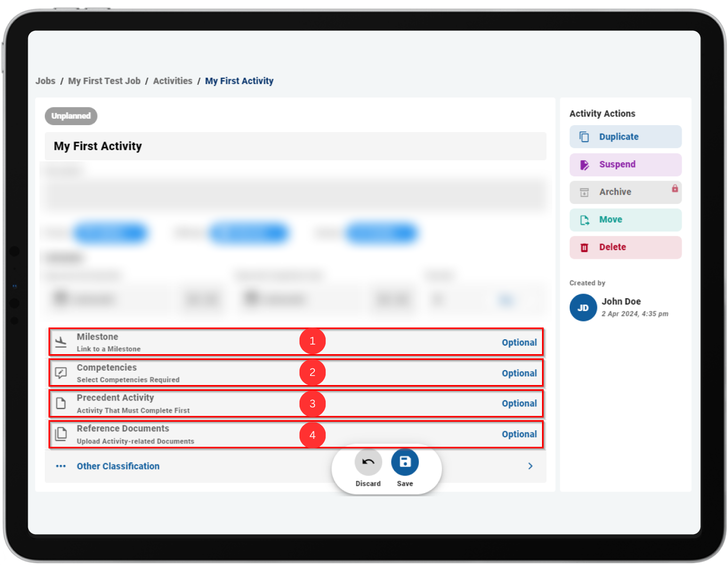The height and width of the screenshot is (565, 728).
Task: Open the Competencies Optional row
Action: (296, 373)
